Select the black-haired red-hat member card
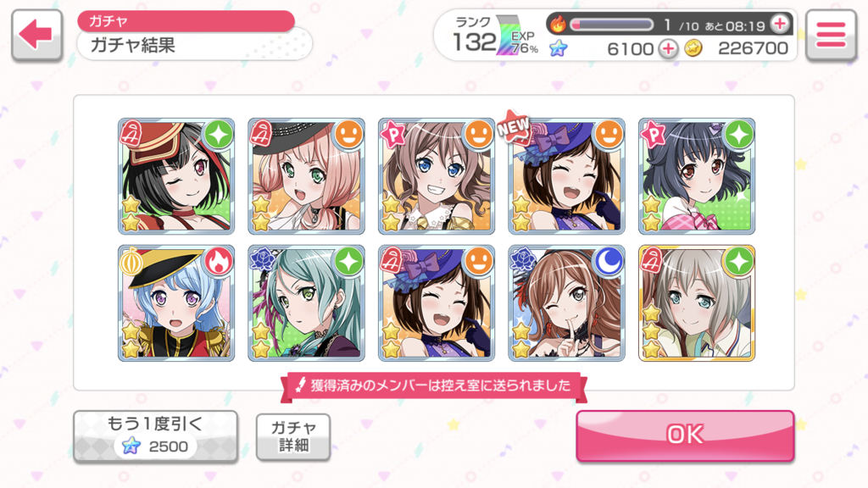868x488 pixels. click(x=176, y=176)
